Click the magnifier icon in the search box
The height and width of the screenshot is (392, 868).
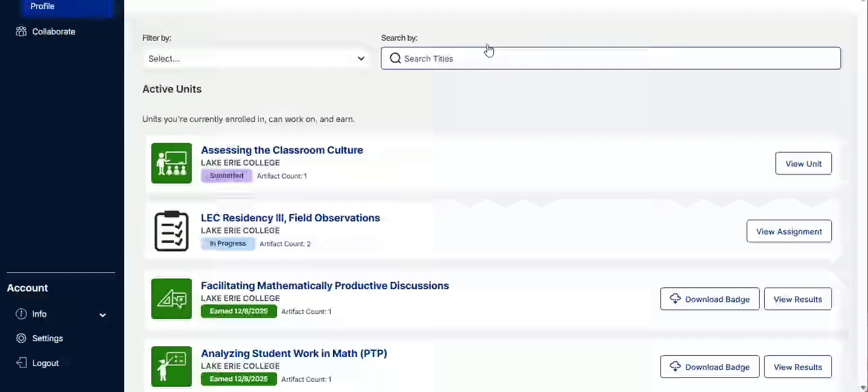click(395, 58)
